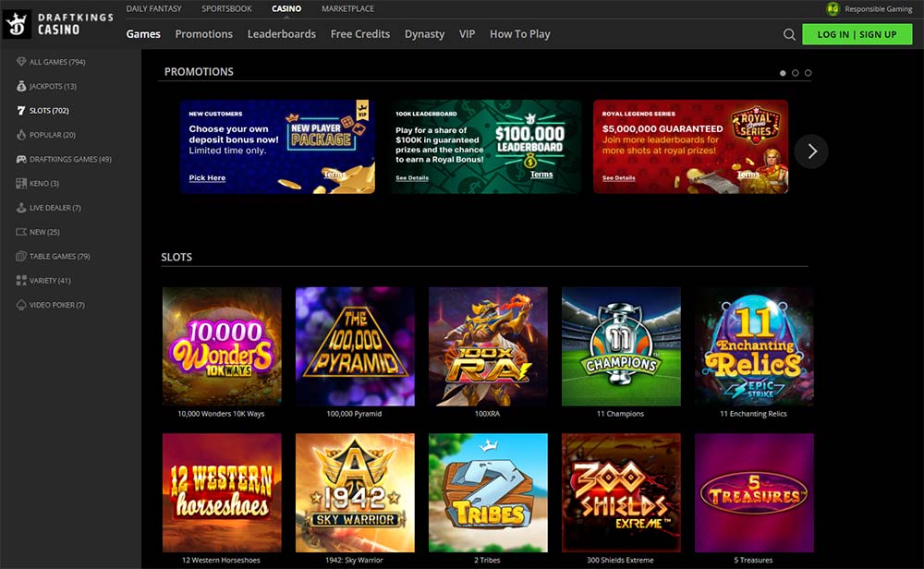Select POPULAR (20) category
Image resolution: width=924 pixels, height=569 pixels.
pos(53,135)
